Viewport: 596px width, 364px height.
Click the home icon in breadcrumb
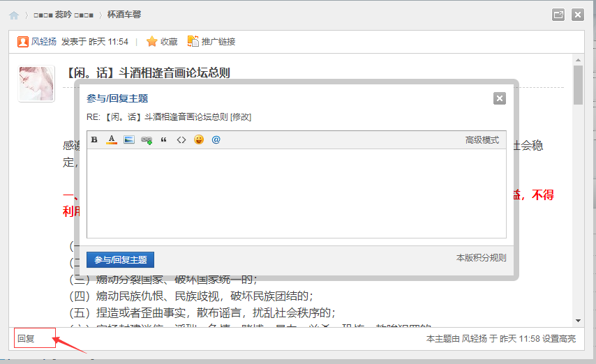pyautogui.click(x=14, y=15)
